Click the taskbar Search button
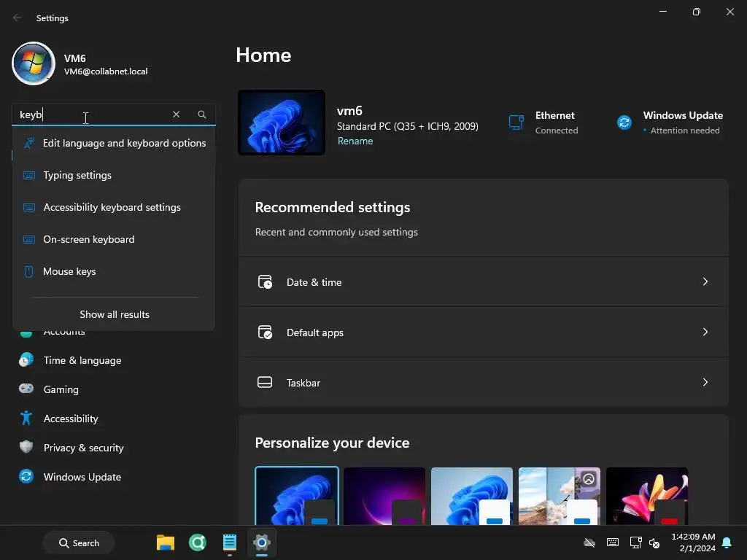Image resolution: width=747 pixels, height=560 pixels. [x=79, y=542]
